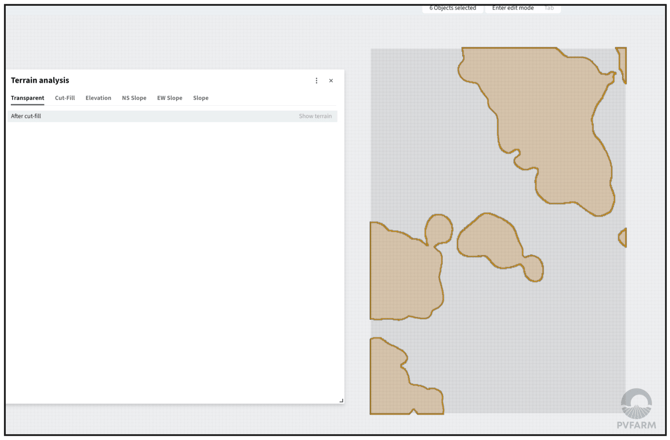The image size is (670, 440).
Task: Select the EW Slope tab
Action: click(169, 98)
